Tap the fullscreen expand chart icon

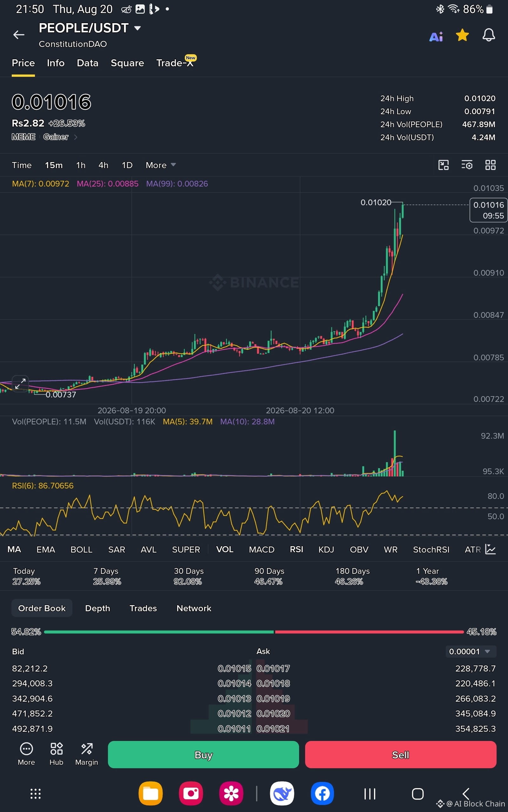[x=20, y=383]
